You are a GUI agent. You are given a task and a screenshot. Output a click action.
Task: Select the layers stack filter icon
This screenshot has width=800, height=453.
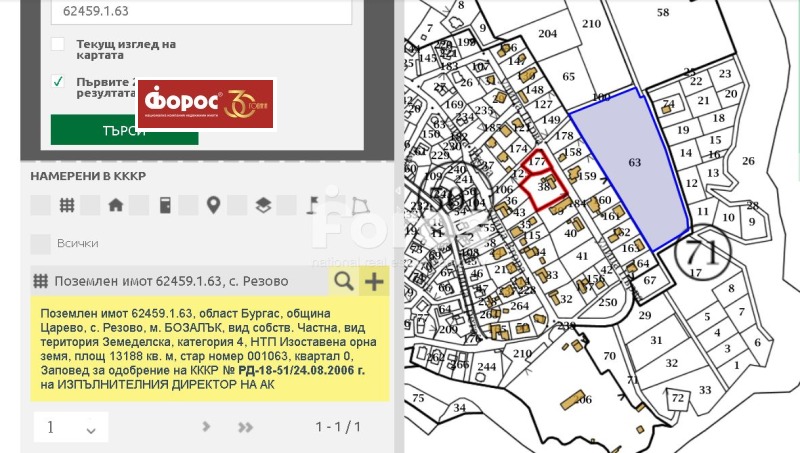(262, 205)
